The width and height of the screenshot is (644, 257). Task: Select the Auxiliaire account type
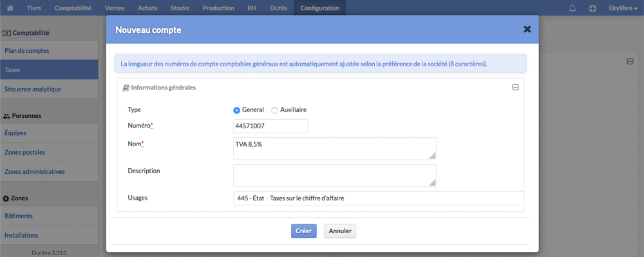tap(275, 110)
